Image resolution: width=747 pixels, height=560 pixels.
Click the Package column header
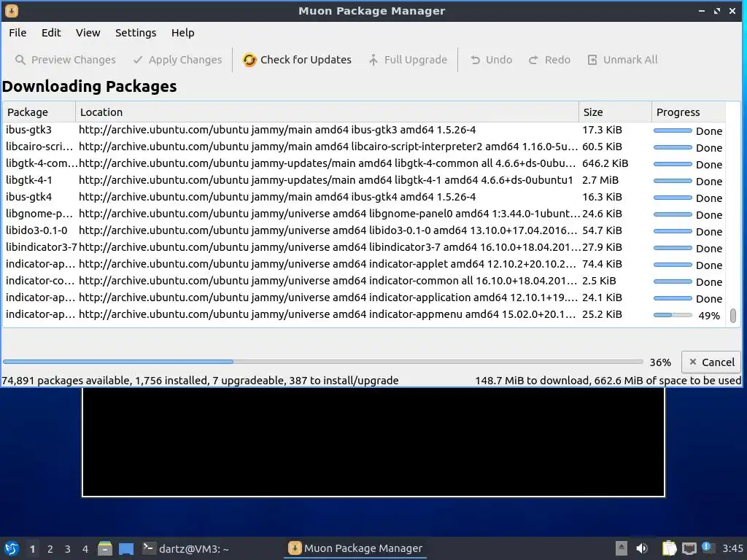[39, 112]
